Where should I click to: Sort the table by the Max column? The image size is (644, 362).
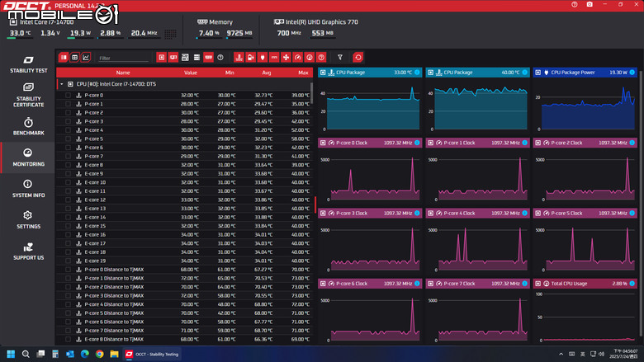click(x=303, y=73)
